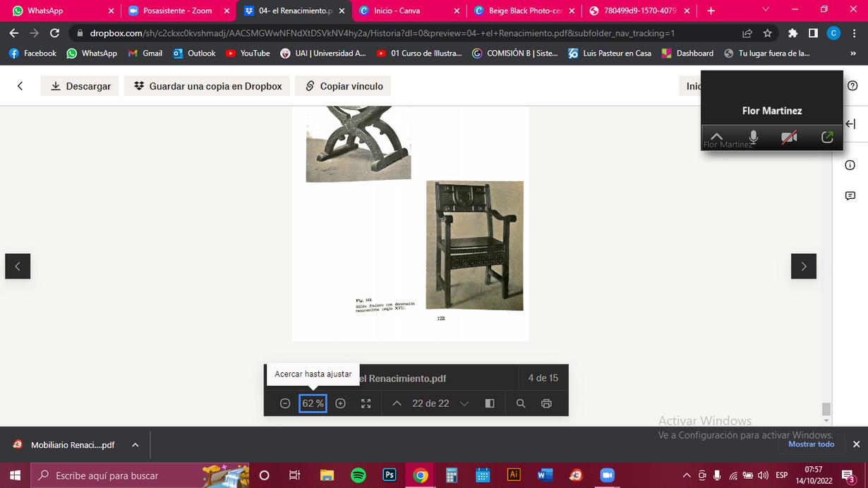This screenshot has width=868, height=488.
Task: Open the Chrome extensions puzzle icon
Action: (x=793, y=33)
